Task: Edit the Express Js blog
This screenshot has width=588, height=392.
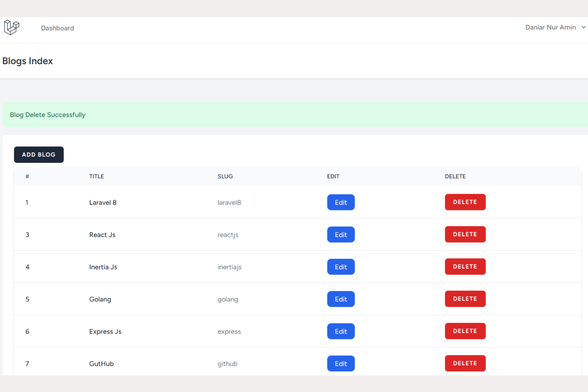Action: click(341, 332)
